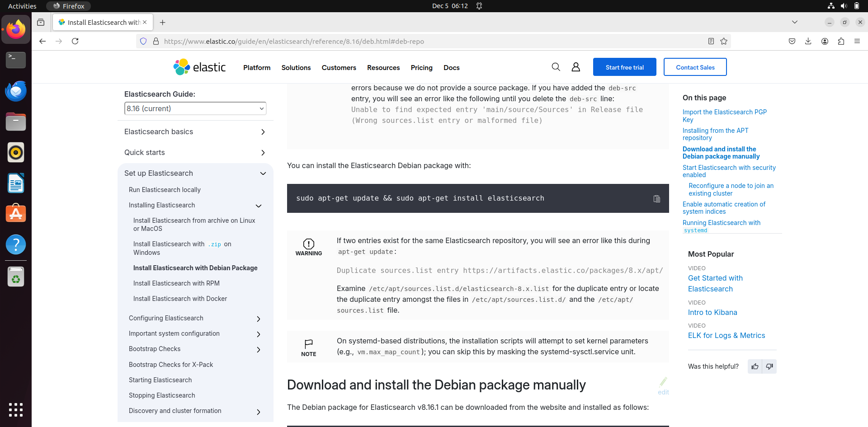
Task: Copy the apt-get install command
Action: click(x=656, y=199)
